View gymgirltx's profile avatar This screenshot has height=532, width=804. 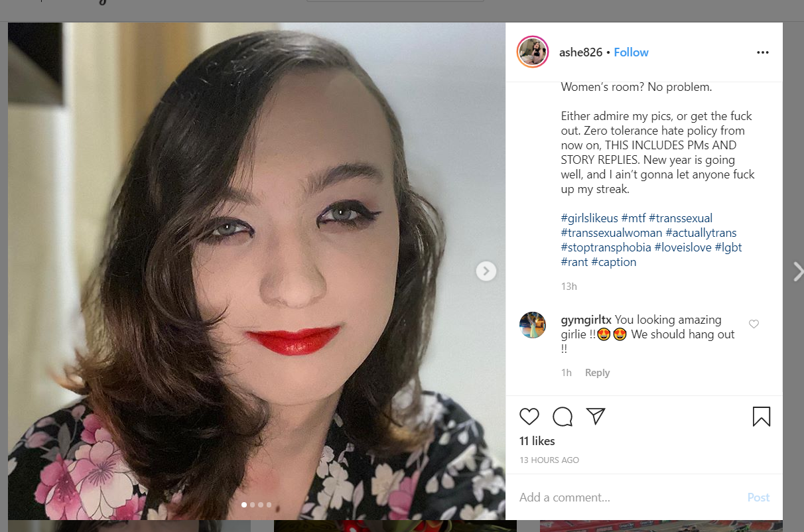tap(533, 325)
